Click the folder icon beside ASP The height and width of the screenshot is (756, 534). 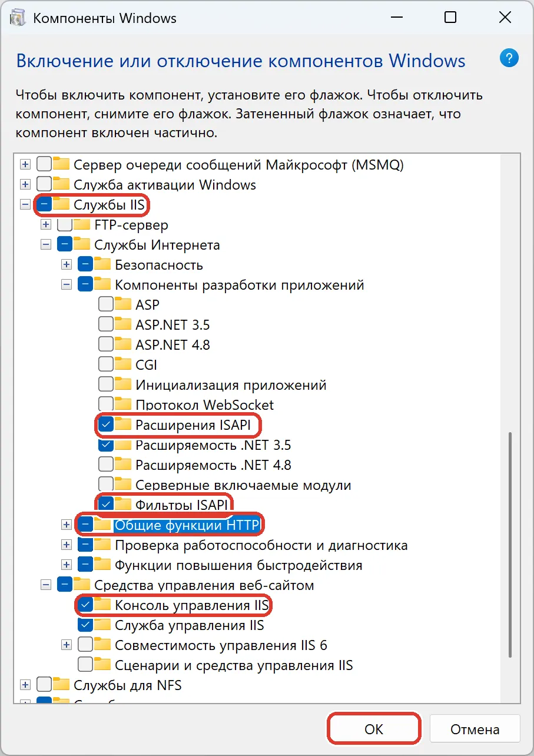click(123, 304)
